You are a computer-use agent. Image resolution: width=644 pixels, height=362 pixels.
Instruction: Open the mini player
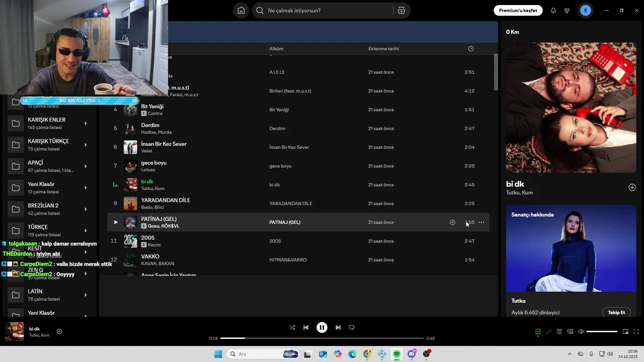coord(626,332)
